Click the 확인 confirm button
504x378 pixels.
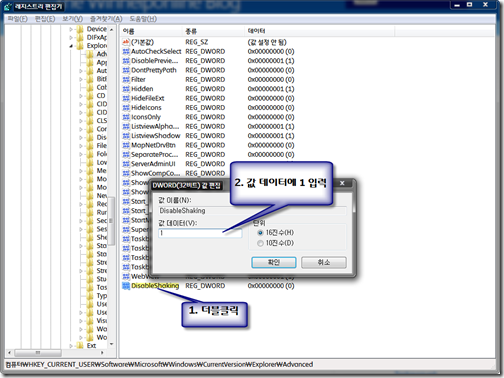(x=274, y=262)
